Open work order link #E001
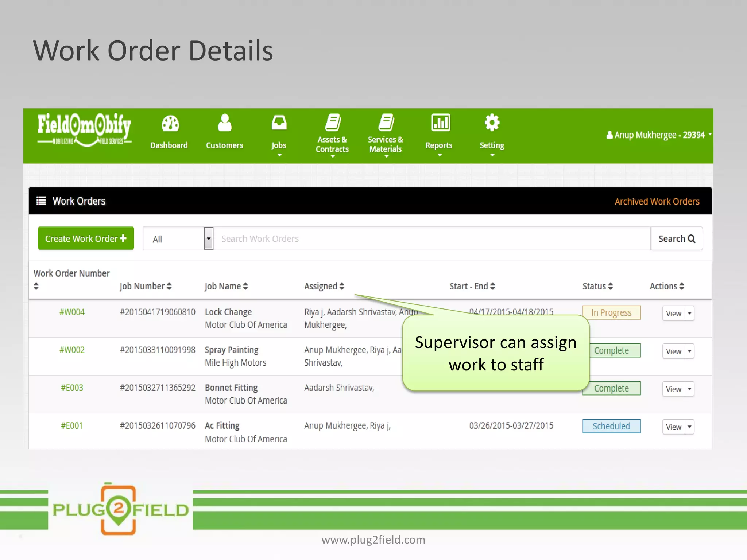 coord(72,426)
